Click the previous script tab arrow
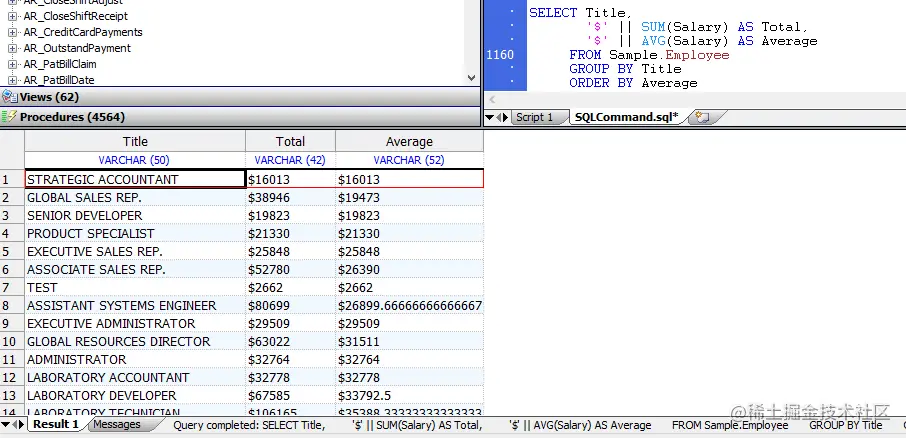 pyautogui.click(x=499, y=117)
